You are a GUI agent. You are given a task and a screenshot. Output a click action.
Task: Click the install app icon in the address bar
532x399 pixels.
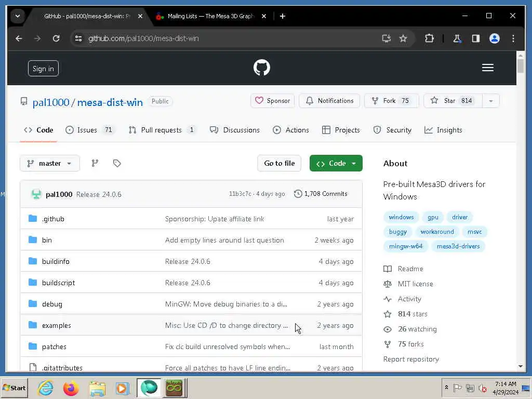point(386,38)
